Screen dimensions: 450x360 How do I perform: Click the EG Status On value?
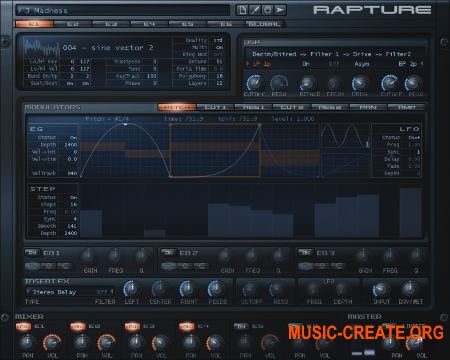point(73,137)
